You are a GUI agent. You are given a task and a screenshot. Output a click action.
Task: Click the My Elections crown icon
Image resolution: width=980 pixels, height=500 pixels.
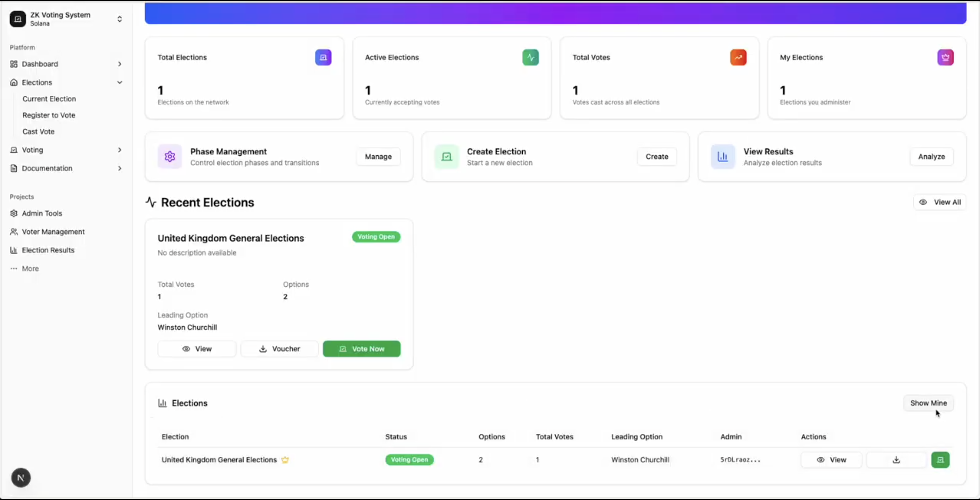[x=945, y=57]
